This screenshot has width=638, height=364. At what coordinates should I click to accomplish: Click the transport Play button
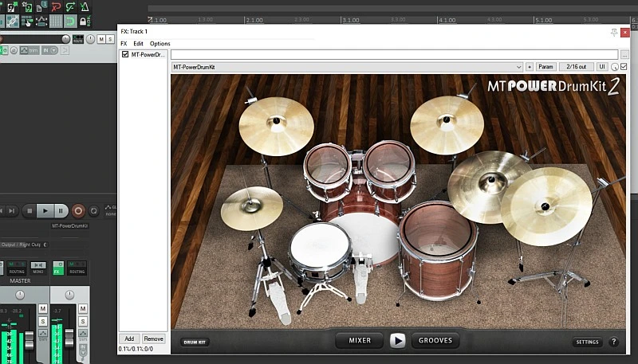(x=45, y=211)
